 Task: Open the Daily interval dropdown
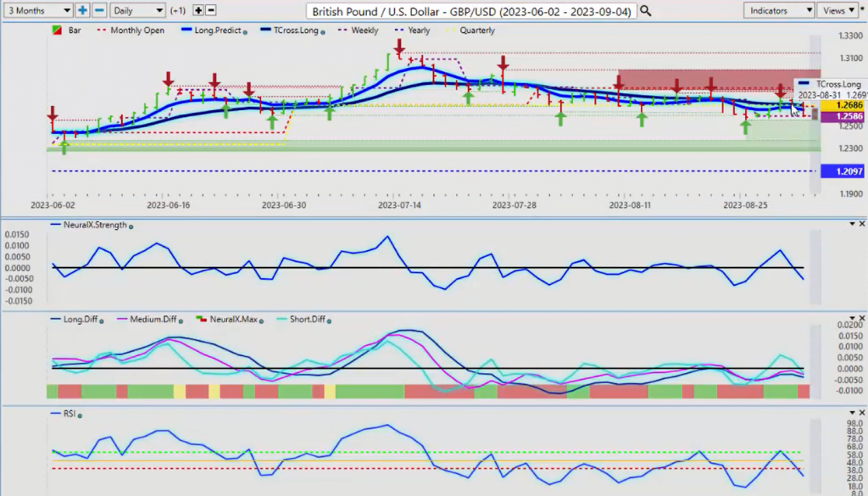click(137, 10)
